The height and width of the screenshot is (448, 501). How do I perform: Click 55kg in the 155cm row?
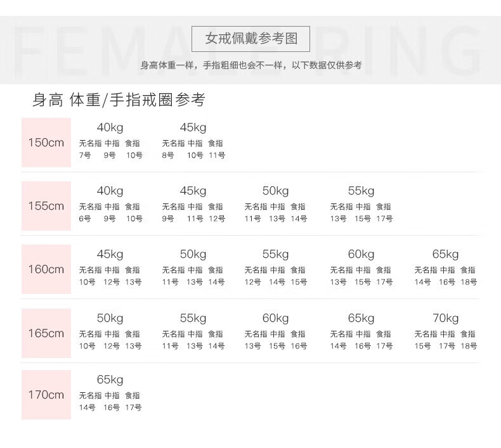(x=361, y=191)
